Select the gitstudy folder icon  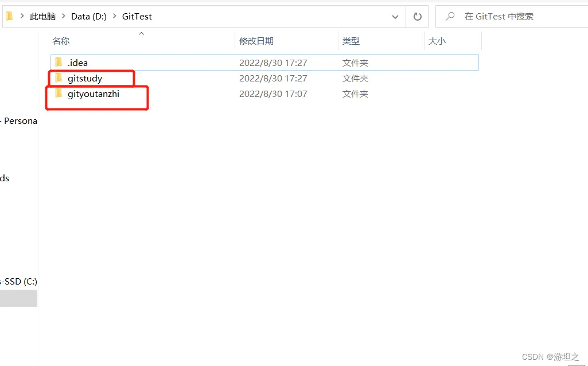click(x=59, y=78)
